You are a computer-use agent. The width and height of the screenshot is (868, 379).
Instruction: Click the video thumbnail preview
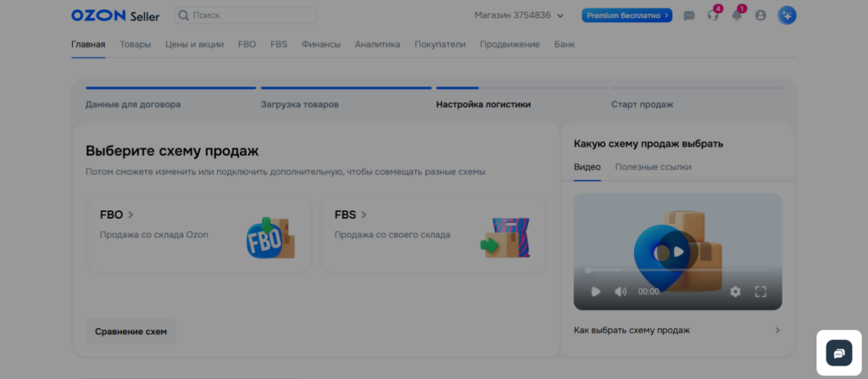point(677,252)
